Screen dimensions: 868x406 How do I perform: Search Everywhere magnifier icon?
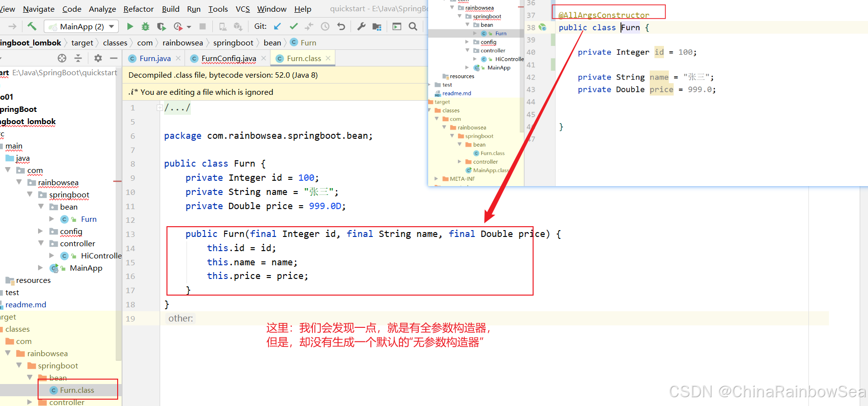point(413,26)
